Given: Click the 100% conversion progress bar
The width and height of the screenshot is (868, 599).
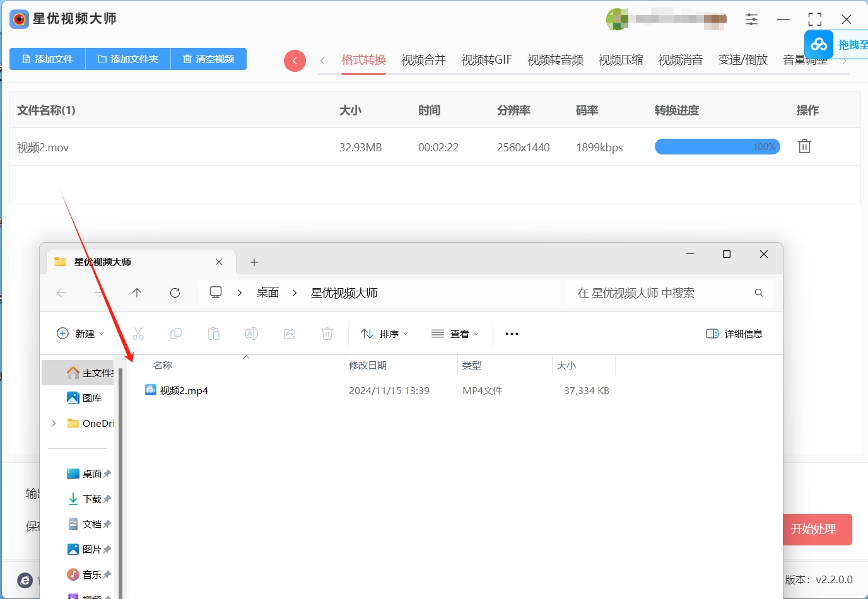Looking at the screenshot, I should [x=717, y=147].
